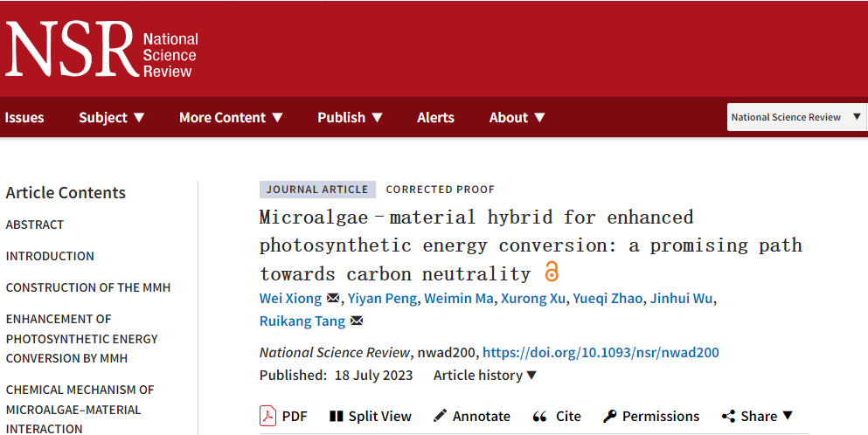This screenshot has width=868, height=435.
Task: Click the orange open access lock icon
Action: [x=552, y=272]
